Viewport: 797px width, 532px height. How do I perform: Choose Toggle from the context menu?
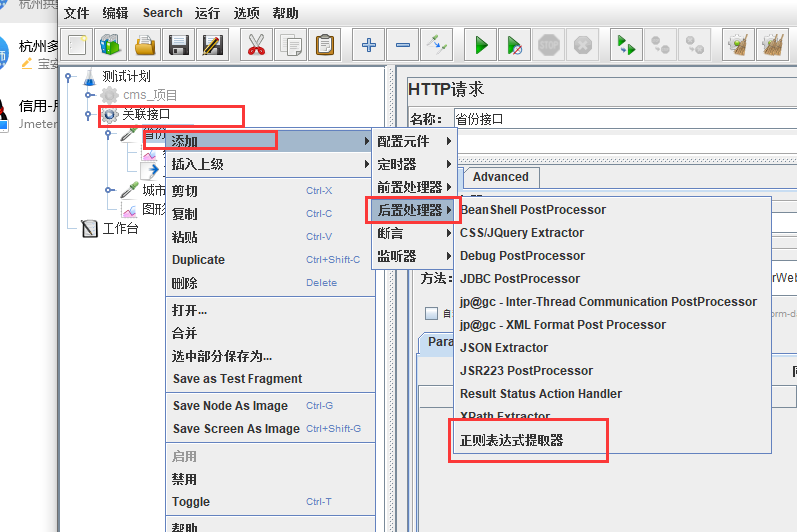click(x=269, y=502)
